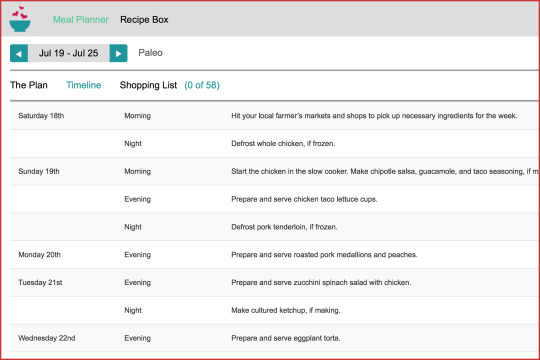
Task: Click 'Prepare and serve chicken taco lettuce cups' task
Action: [304, 199]
